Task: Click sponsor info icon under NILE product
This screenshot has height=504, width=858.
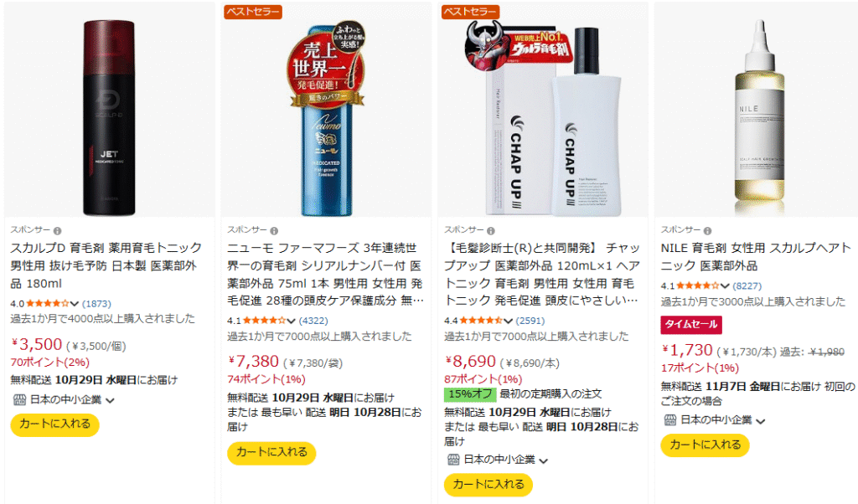Action: 707,231
